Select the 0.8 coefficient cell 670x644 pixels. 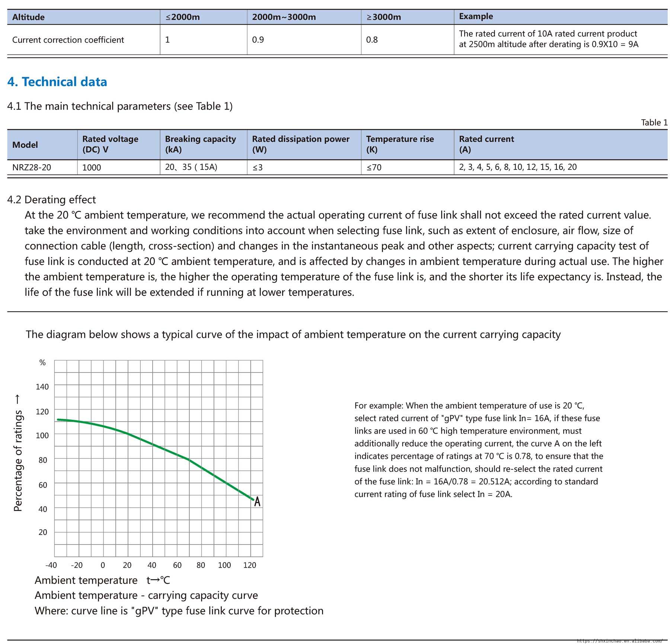(371, 40)
